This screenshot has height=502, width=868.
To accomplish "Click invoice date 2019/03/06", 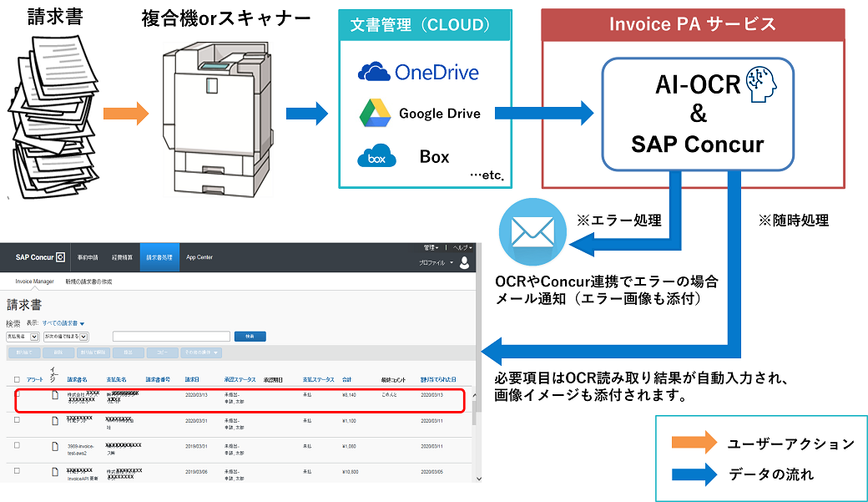I will coord(196,472).
